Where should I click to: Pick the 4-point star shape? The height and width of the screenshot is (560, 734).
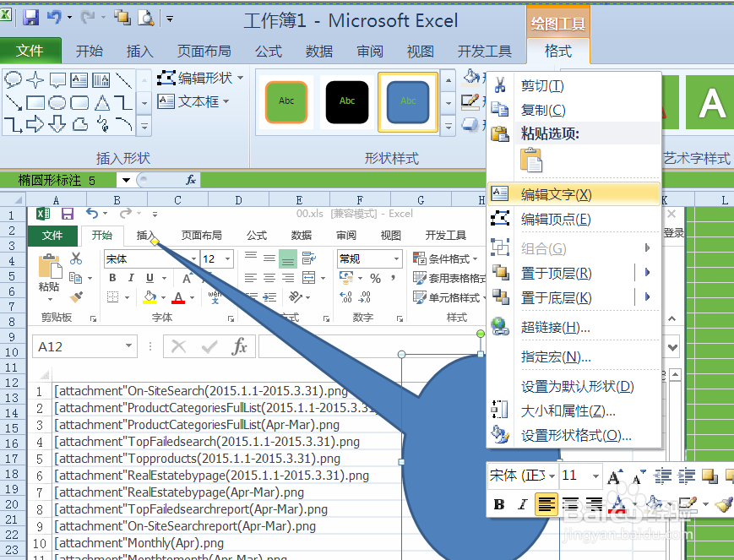(35, 80)
